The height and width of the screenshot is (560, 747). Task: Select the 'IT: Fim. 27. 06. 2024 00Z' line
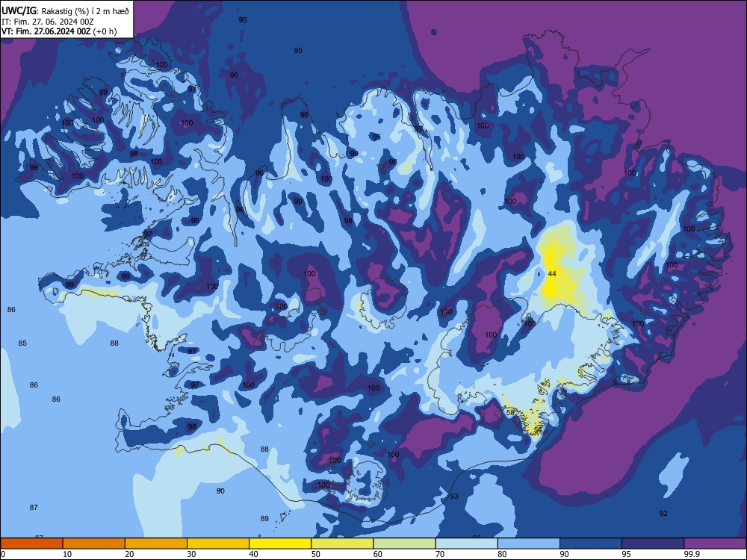click(x=48, y=22)
